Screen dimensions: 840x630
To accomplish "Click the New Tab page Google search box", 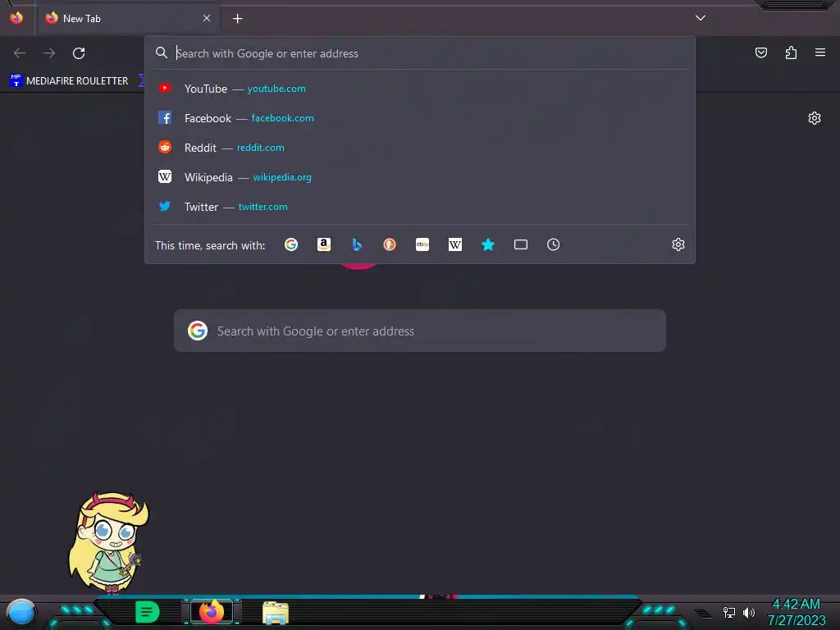I will coord(420,331).
